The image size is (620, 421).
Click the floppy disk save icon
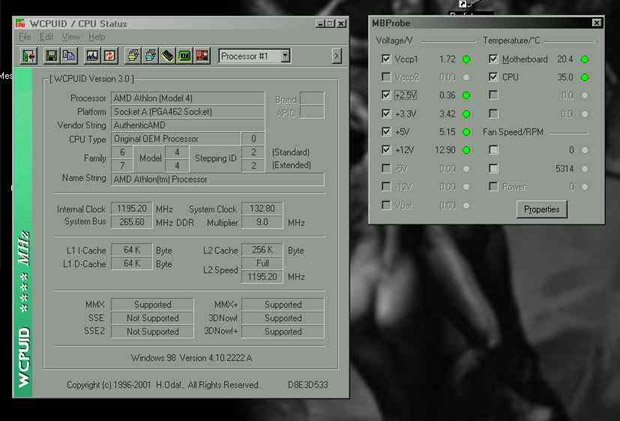51,56
